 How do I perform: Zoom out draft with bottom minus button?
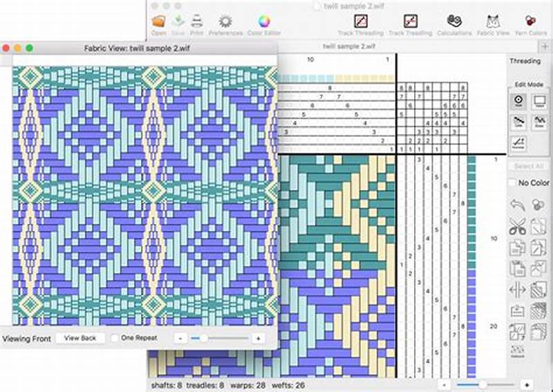tap(444, 385)
